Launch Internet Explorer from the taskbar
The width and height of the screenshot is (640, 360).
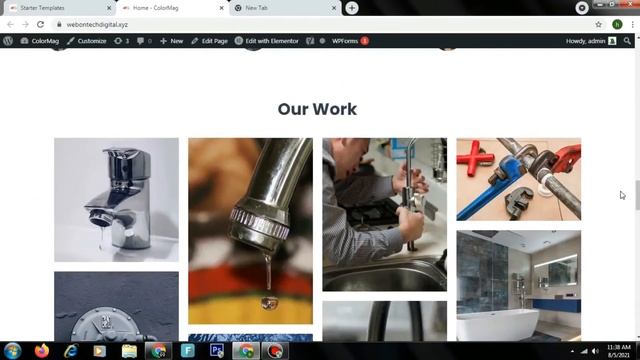[x=71, y=351]
